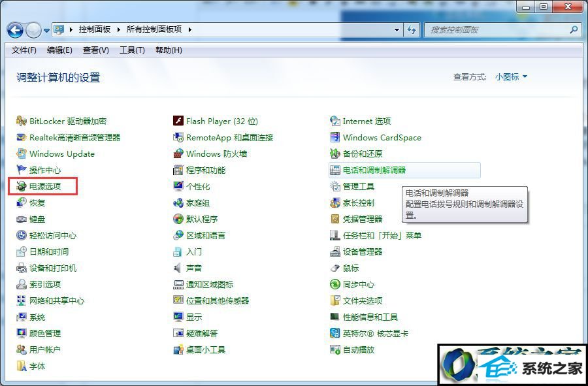Screen dimensions: 588x386
Task: Click the 凭据管理器 link
Action: click(x=363, y=219)
